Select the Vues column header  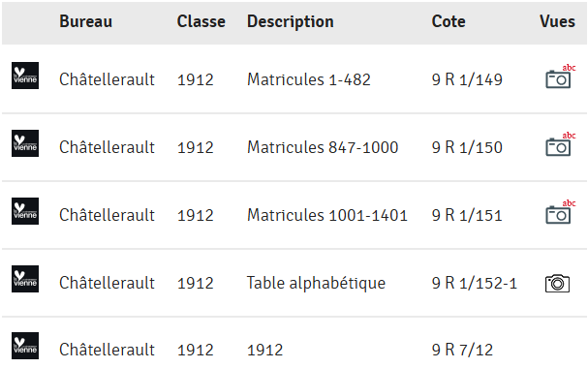click(557, 21)
